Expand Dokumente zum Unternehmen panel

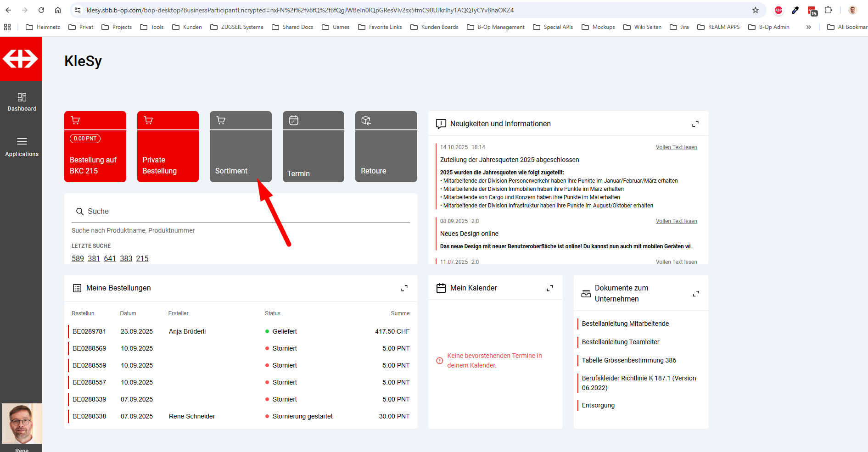pyautogui.click(x=695, y=294)
